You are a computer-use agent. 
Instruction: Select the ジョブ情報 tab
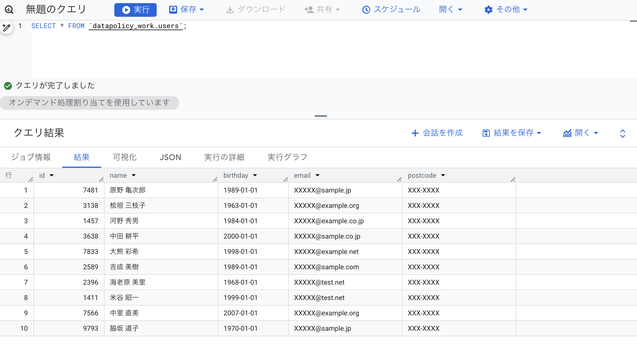point(31,157)
